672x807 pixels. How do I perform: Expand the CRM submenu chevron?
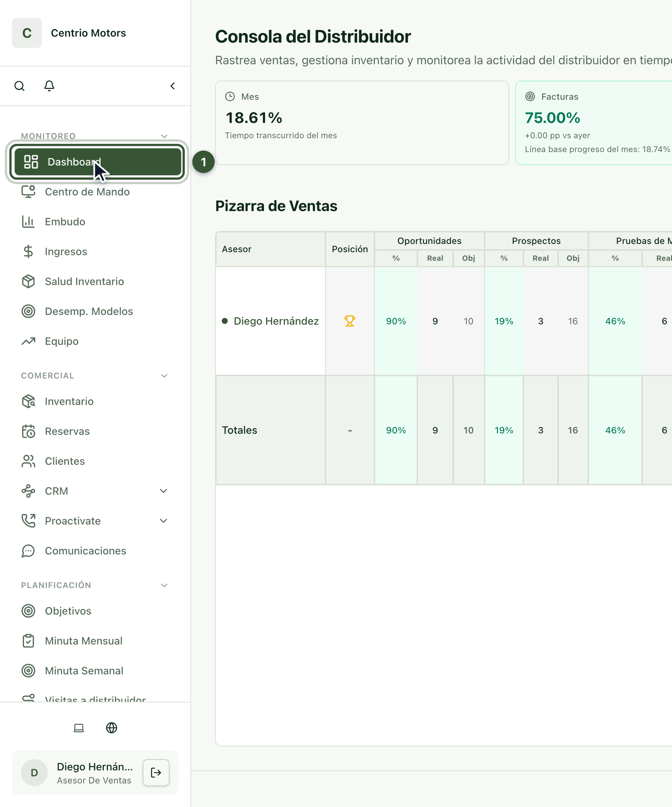[164, 491]
